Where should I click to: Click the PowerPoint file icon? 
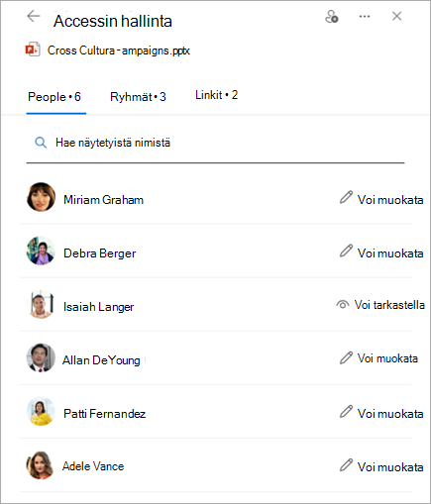(x=33, y=50)
